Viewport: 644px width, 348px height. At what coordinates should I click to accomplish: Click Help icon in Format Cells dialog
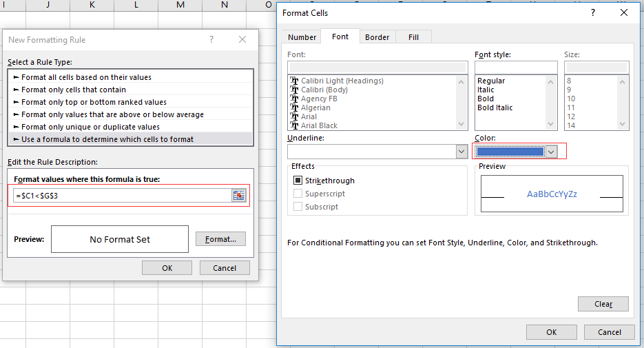(x=593, y=12)
